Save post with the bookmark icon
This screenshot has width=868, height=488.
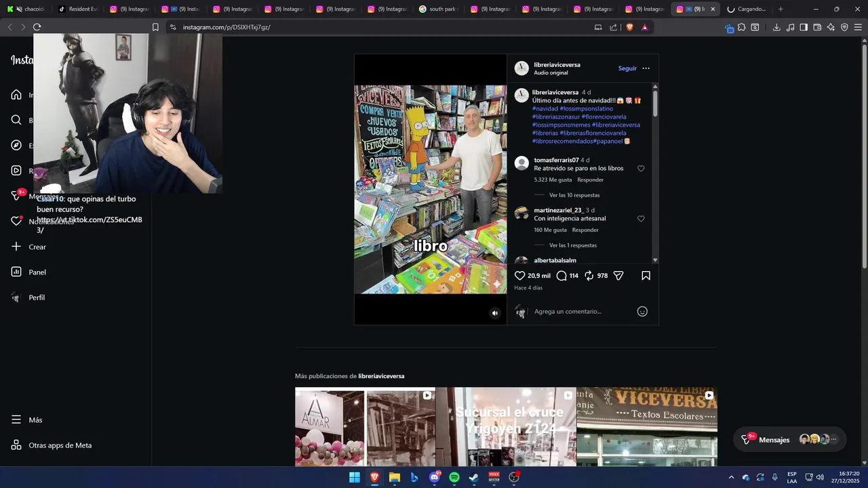click(646, 276)
